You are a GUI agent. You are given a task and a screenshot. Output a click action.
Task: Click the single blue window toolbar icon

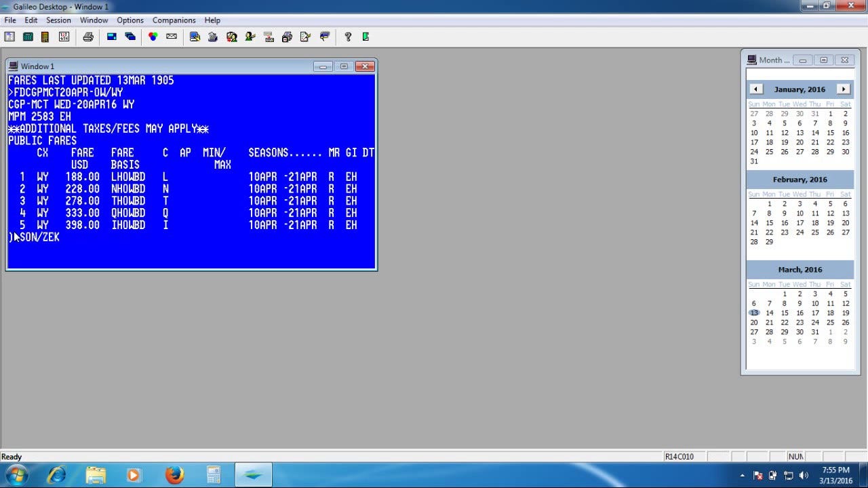(x=112, y=37)
